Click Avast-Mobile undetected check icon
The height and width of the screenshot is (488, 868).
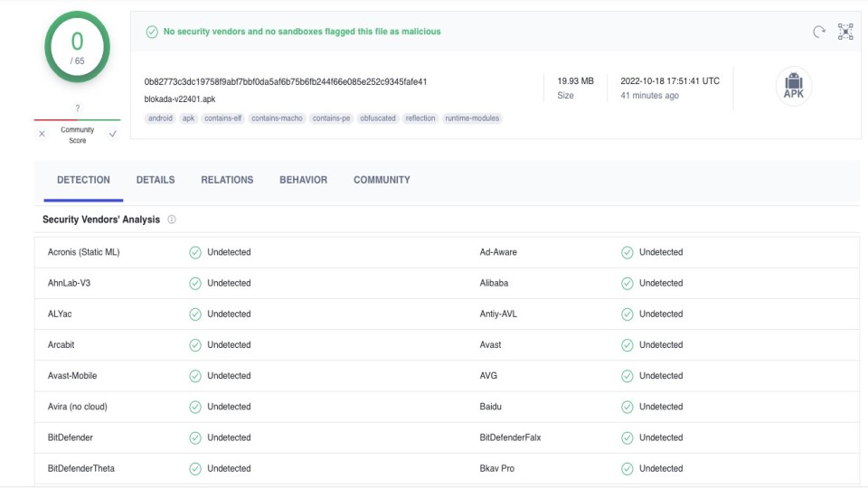coord(195,376)
